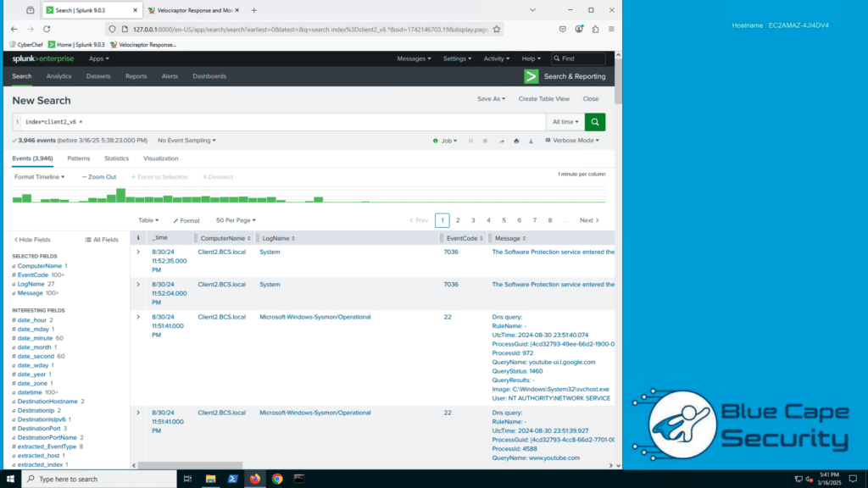The image size is (868, 488).
Task: Launch PowerShell from the taskbar
Action: (232, 479)
